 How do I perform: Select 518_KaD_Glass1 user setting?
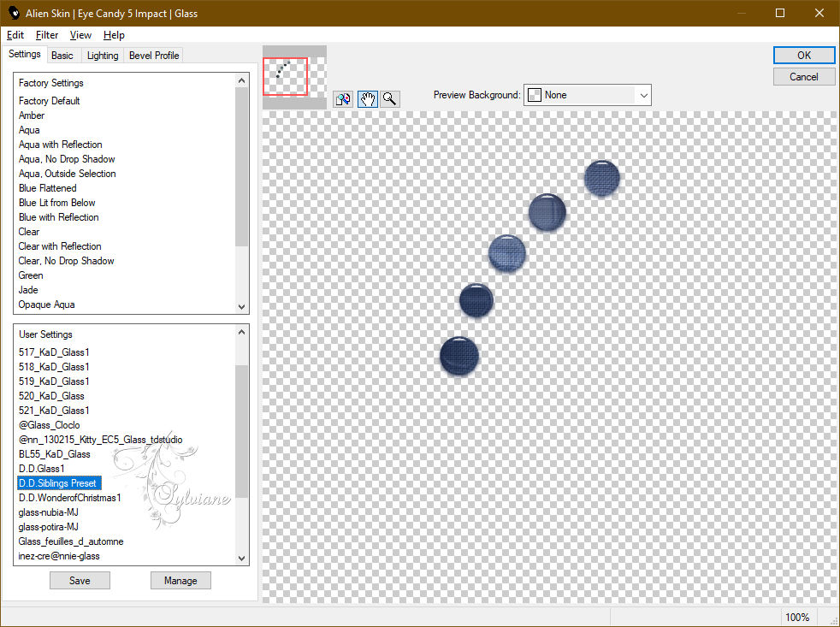54,367
